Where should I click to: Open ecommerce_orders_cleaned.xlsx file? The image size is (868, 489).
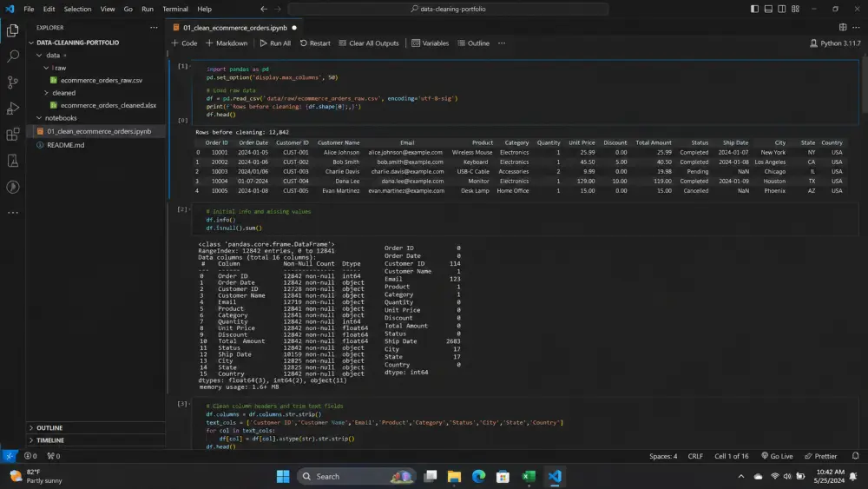point(108,105)
